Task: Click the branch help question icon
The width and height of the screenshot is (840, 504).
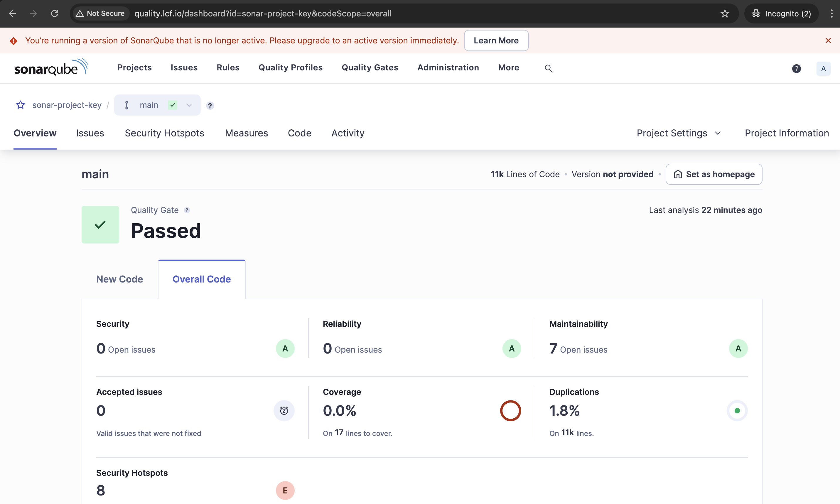Action: click(210, 106)
